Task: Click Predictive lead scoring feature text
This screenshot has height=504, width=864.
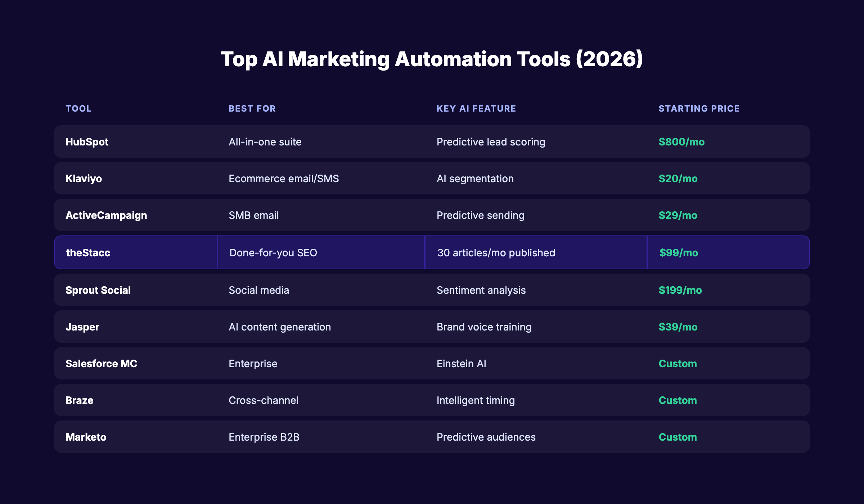Action: (x=490, y=141)
